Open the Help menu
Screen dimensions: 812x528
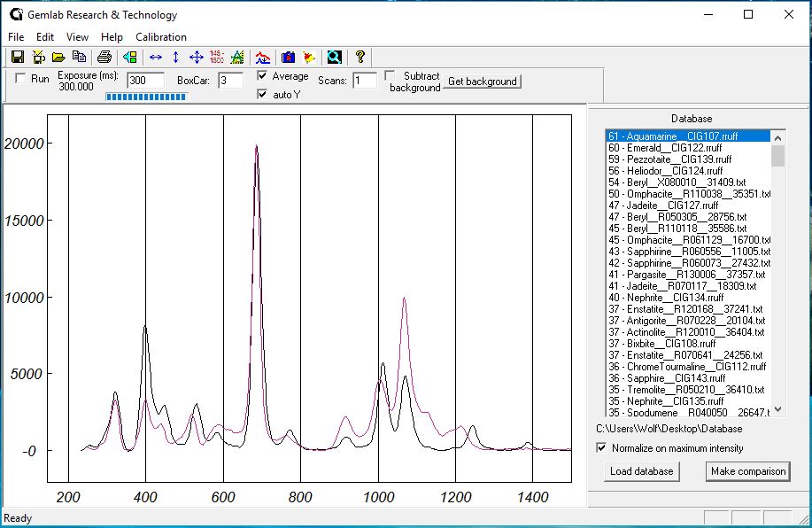(x=112, y=37)
